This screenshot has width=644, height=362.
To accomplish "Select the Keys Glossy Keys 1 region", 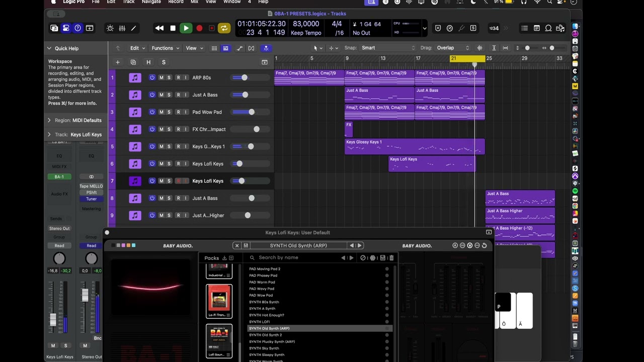I will (x=415, y=146).
